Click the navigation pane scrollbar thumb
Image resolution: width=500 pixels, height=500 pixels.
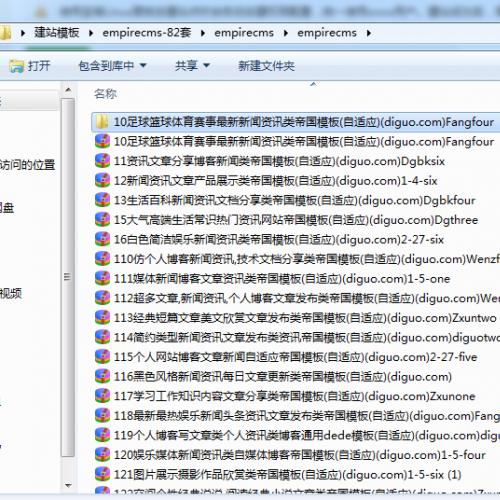tap(68, 277)
